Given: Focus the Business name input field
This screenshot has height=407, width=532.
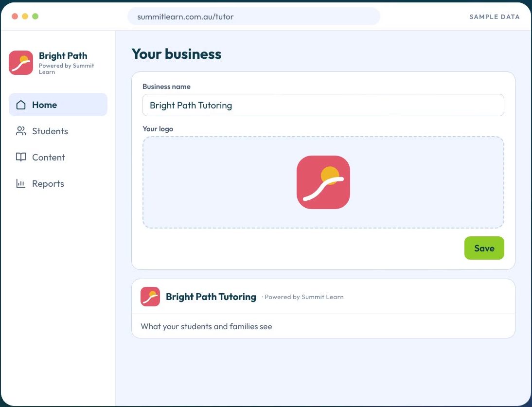Looking at the screenshot, I should pos(323,105).
